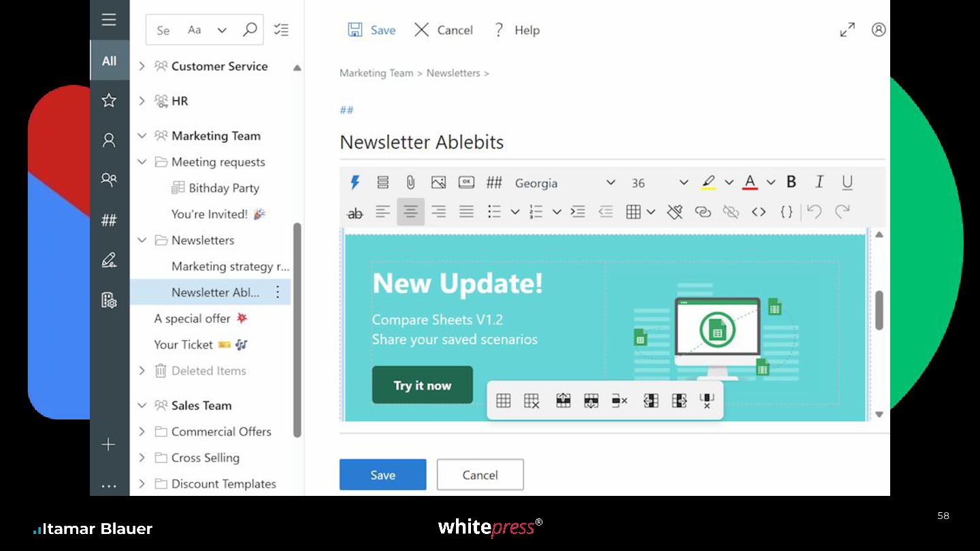
Task: Click the lightning bolt macros icon
Action: coord(355,182)
